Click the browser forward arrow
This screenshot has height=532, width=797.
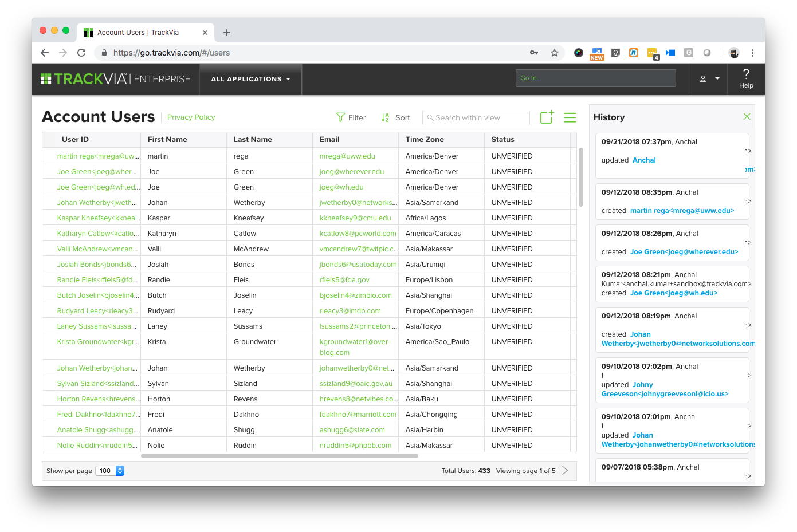coord(63,53)
